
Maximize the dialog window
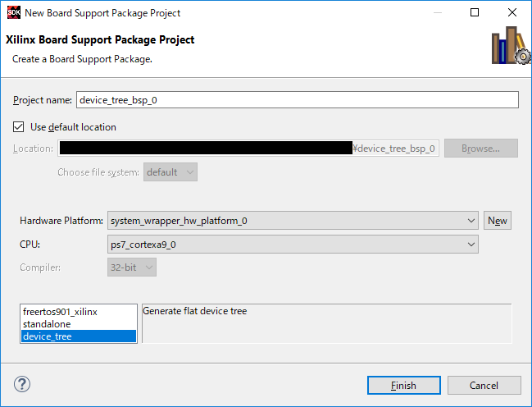[x=475, y=12]
